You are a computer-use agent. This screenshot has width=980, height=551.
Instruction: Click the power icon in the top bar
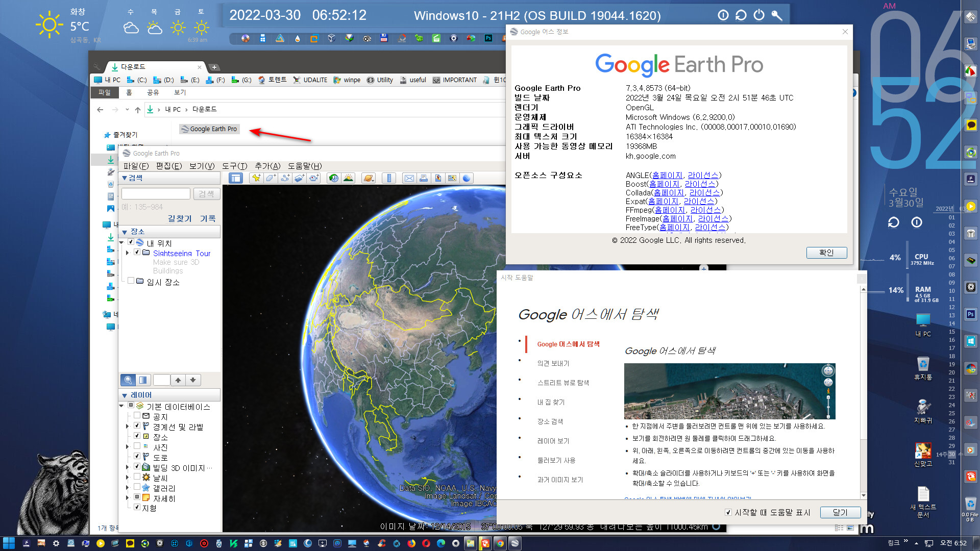(x=759, y=15)
